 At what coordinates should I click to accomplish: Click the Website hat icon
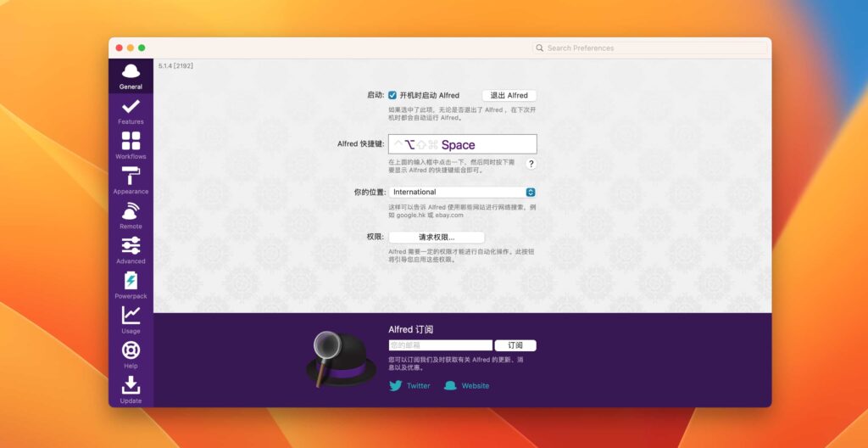click(x=450, y=386)
